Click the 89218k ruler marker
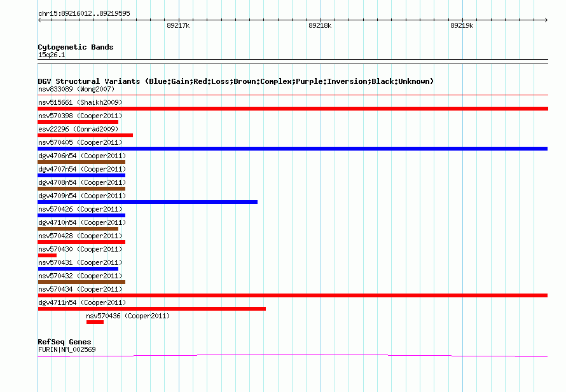Viewport: 566px width, 392px height. tap(320, 25)
